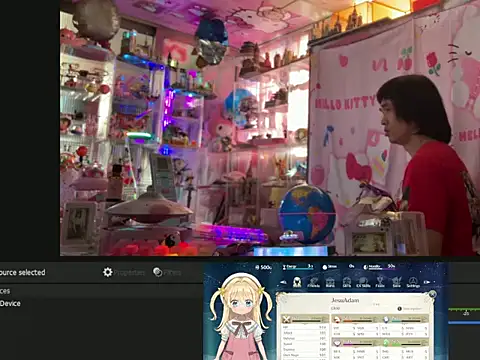
Task: Click the Stress indicator in top status
Action: coord(338,267)
